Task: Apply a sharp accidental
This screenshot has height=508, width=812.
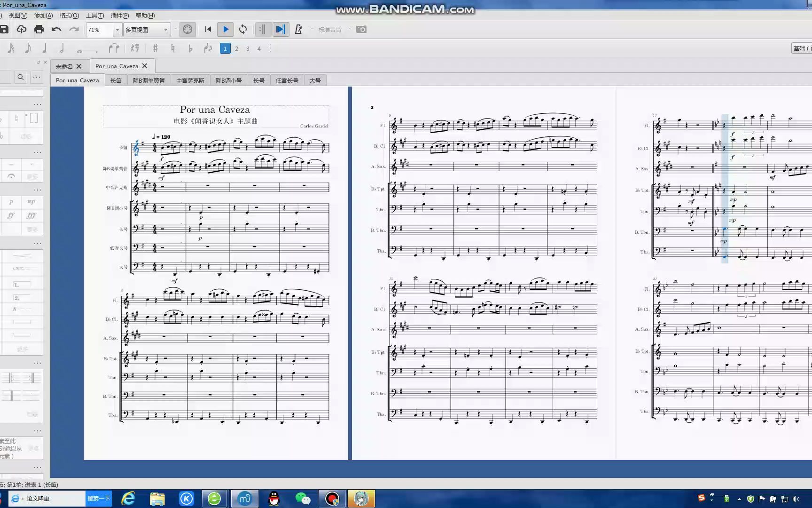Action: (155, 48)
